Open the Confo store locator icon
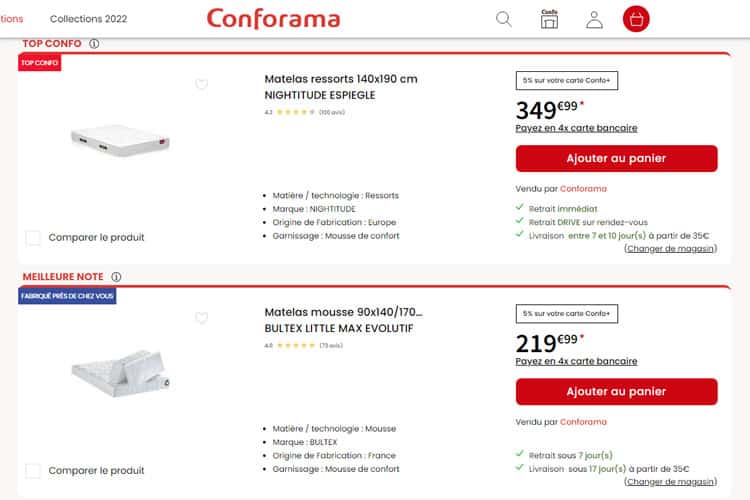Screen dimensions: 750x500 [x=549, y=19]
